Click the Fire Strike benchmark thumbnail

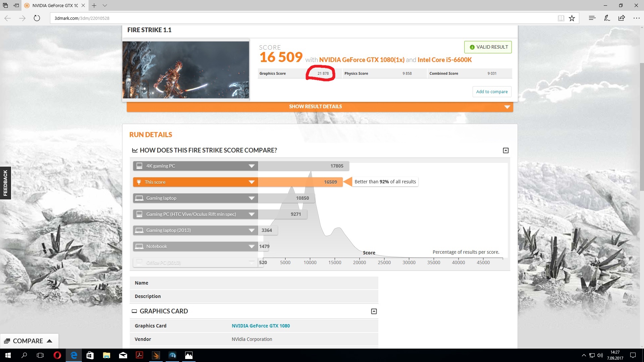coord(186,70)
